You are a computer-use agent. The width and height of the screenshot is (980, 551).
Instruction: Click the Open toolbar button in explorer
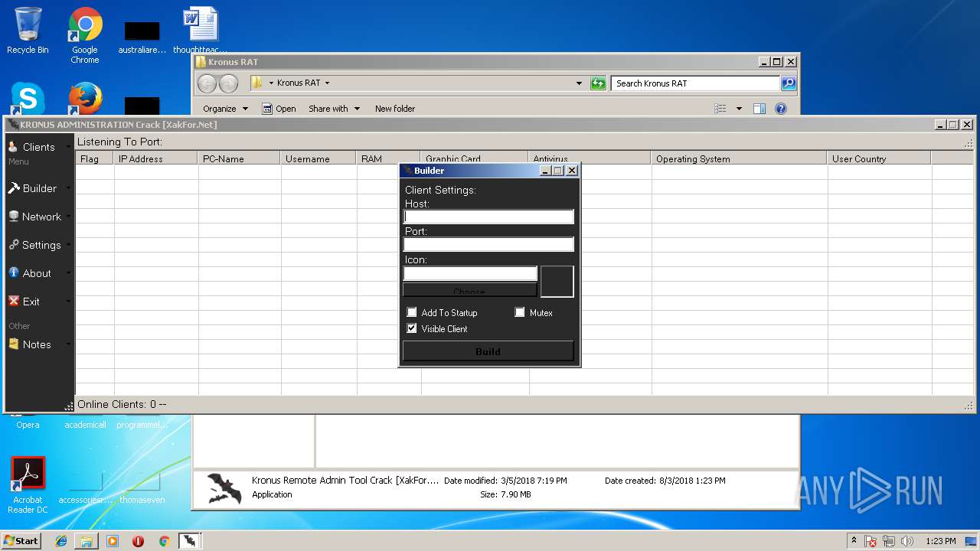coord(279,109)
